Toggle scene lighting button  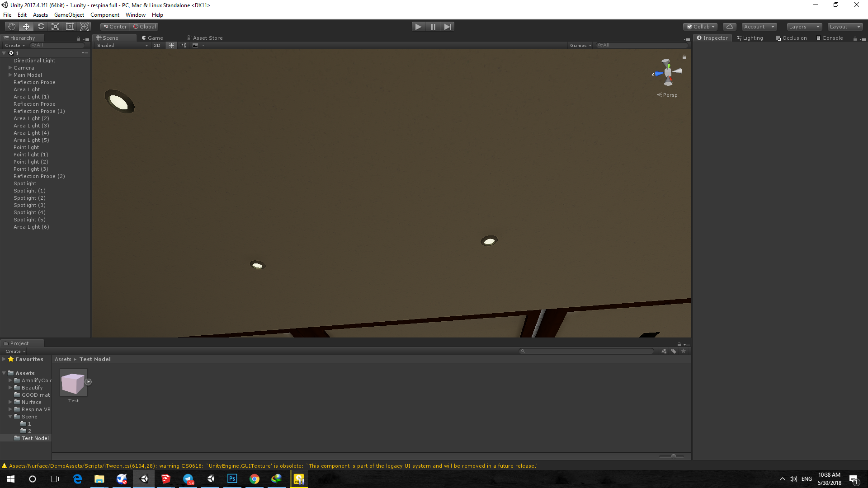[x=171, y=45]
